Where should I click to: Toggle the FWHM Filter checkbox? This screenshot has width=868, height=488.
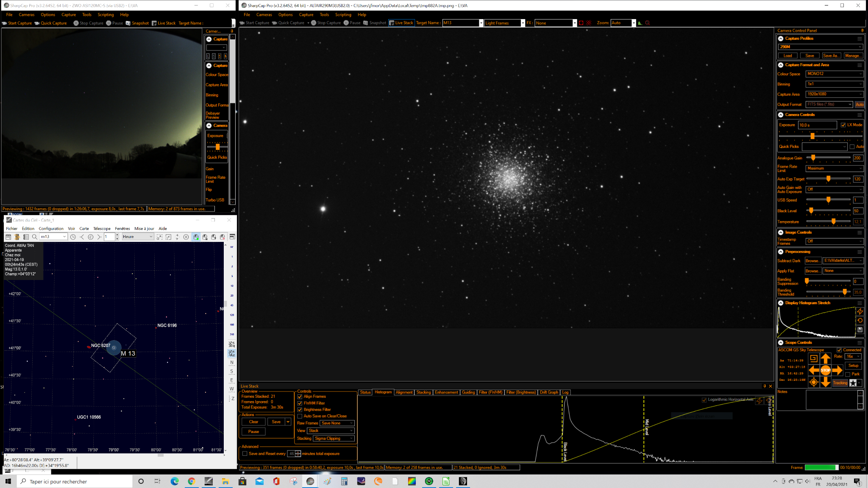(300, 403)
